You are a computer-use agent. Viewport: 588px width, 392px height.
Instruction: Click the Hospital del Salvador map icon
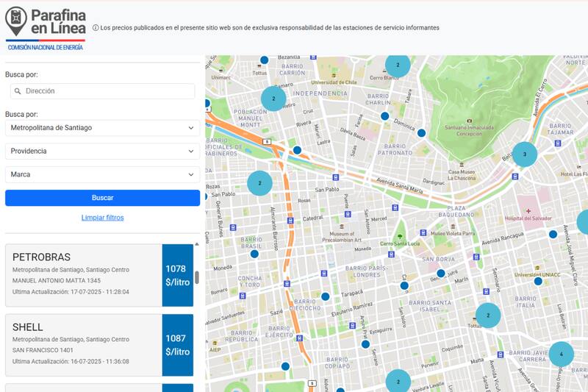pyautogui.click(x=528, y=211)
